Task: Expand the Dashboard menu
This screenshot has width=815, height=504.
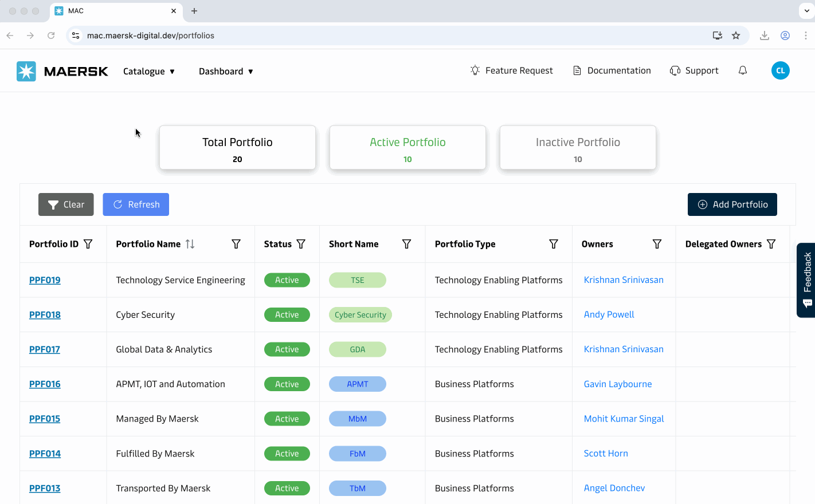Action: click(226, 72)
